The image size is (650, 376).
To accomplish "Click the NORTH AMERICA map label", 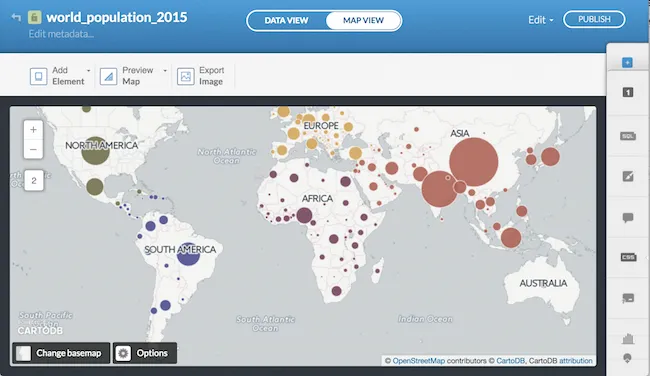I will coord(102,146).
